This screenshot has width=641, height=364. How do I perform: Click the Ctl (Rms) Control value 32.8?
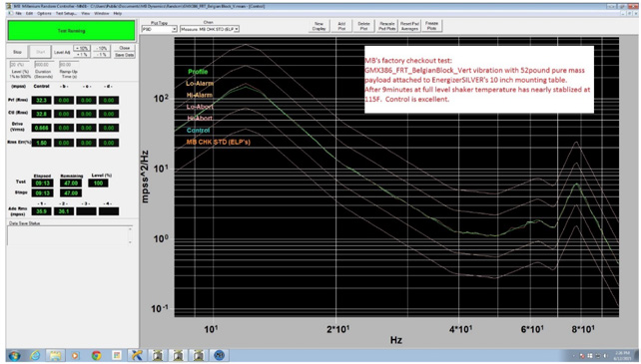click(41, 114)
